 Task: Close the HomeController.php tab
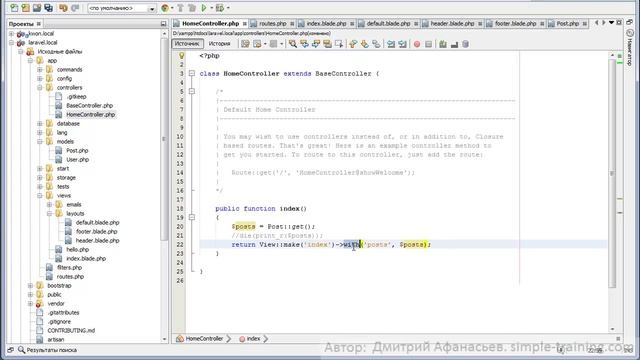pos(244,24)
